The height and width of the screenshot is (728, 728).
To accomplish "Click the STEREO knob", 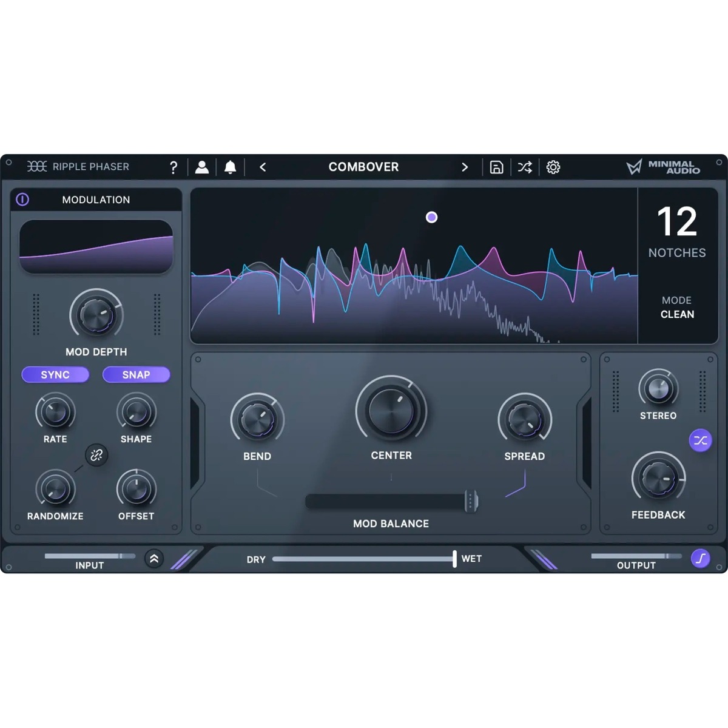I will pos(658,388).
